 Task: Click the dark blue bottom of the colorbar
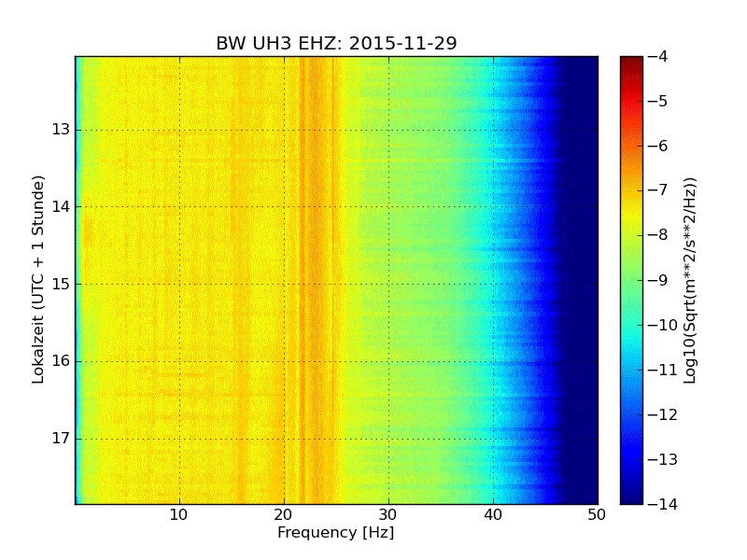(631, 496)
